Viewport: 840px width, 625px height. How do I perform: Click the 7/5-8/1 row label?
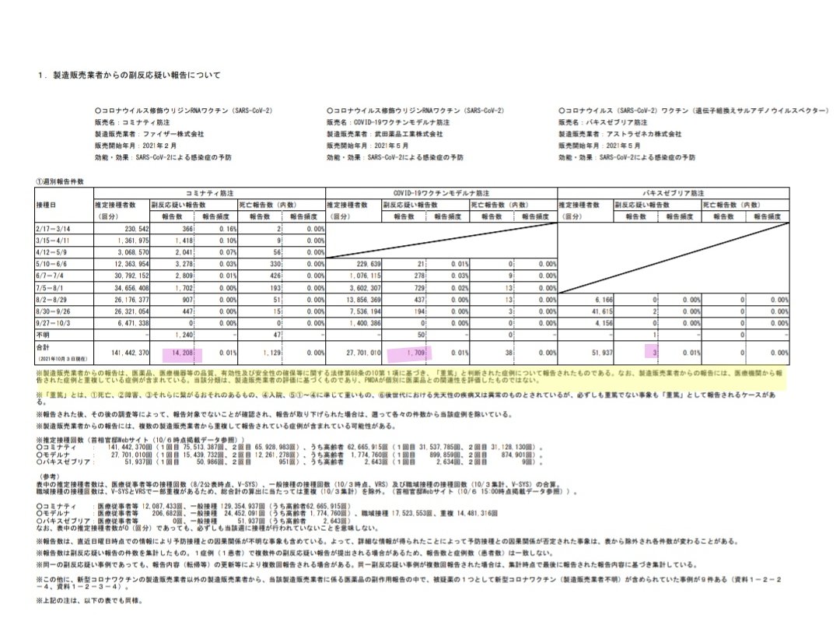pyautogui.click(x=49, y=288)
